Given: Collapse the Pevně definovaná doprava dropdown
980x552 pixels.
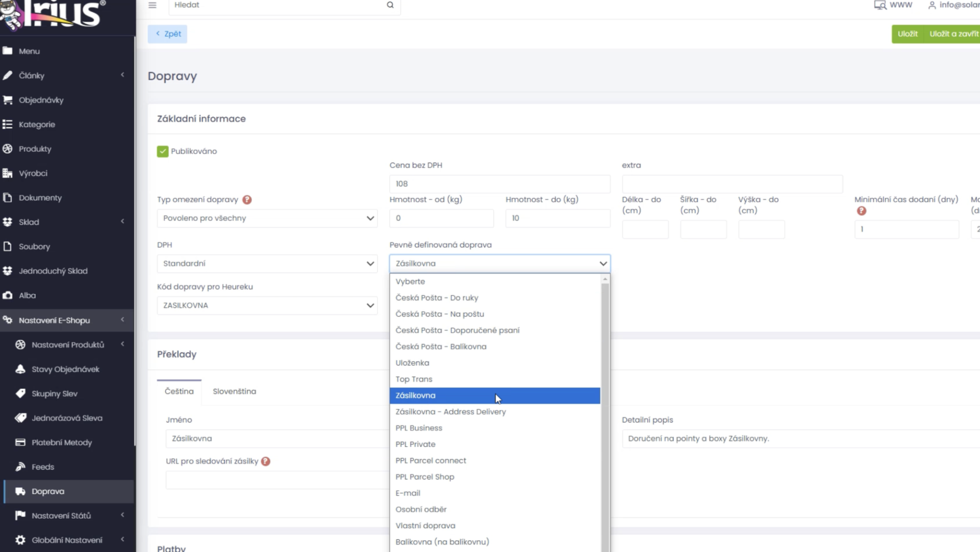Looking at the screenshot, I should 500,264.
